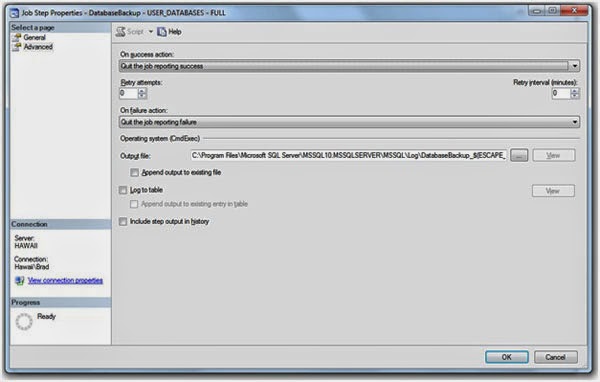This screenshot has width=600, height=382.
Task: Click the Script toolbar icon
Action: [121, 32]
